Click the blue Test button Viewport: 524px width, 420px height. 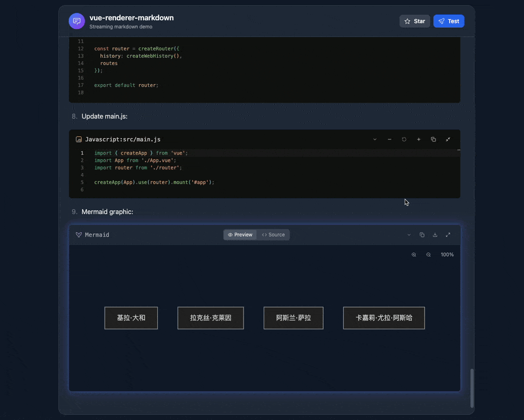(x=449, y=21)
